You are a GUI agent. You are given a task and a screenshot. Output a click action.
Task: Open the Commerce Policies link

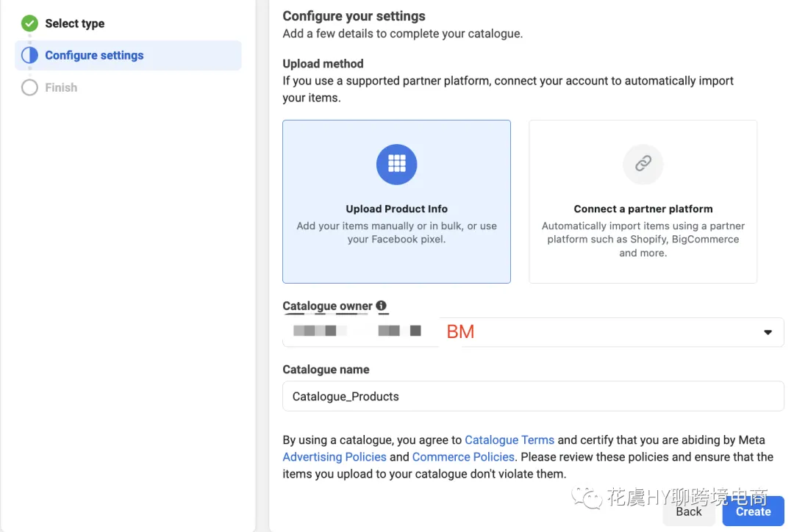coord(463,457)
